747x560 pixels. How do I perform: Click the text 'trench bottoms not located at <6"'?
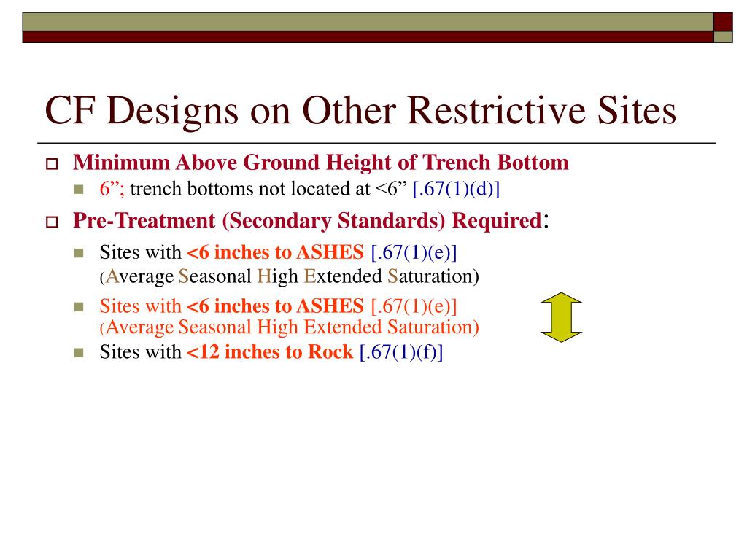[268, 189]
